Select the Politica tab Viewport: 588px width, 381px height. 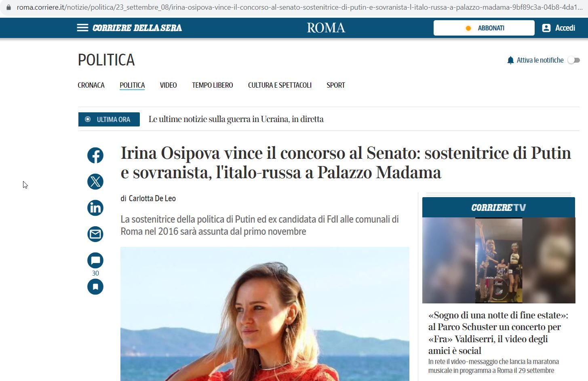coord(132,85)
